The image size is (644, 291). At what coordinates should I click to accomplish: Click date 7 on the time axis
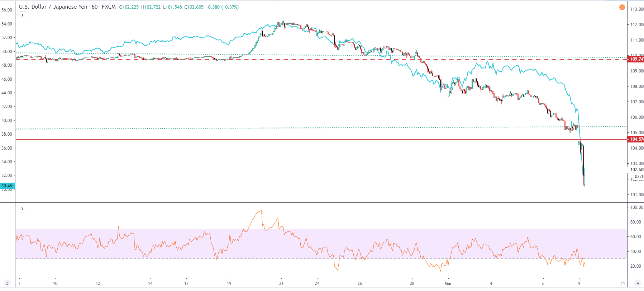[19, 283]
